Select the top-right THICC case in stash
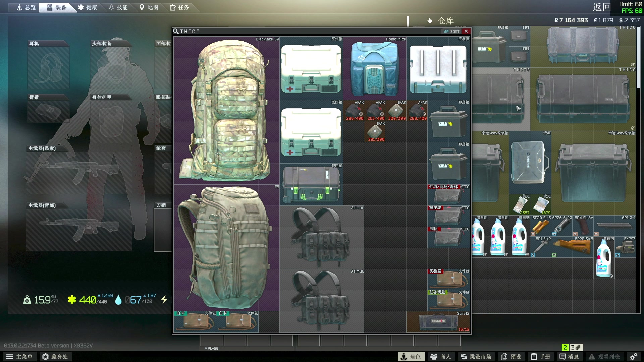Image resolution: width=644 pixels, height=362 pixels. [x=583, y=47]
